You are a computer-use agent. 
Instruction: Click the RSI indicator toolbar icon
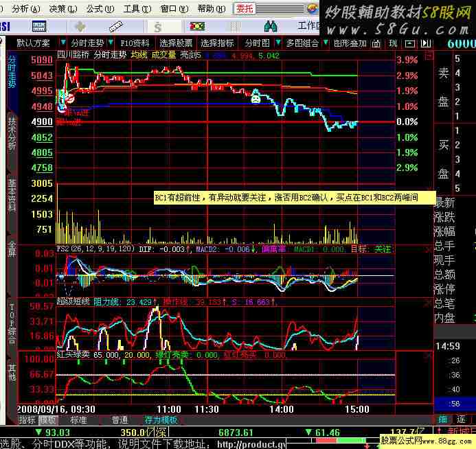point(5,27)
